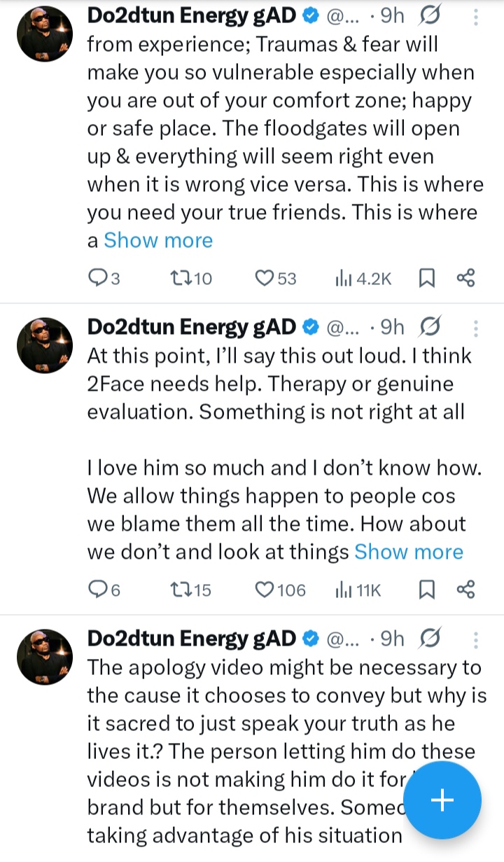Image resolution: width=504 pixels, height=862 pixels.
Task: Open Do2dtun Energy gAD profile from apology tweet
Action: click(x=191, y=639)
